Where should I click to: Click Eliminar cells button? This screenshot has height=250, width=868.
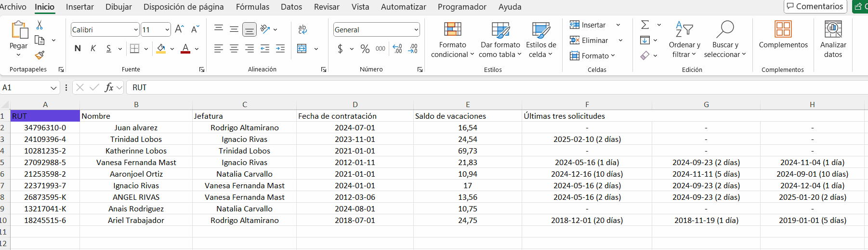[x=596, y=40]
